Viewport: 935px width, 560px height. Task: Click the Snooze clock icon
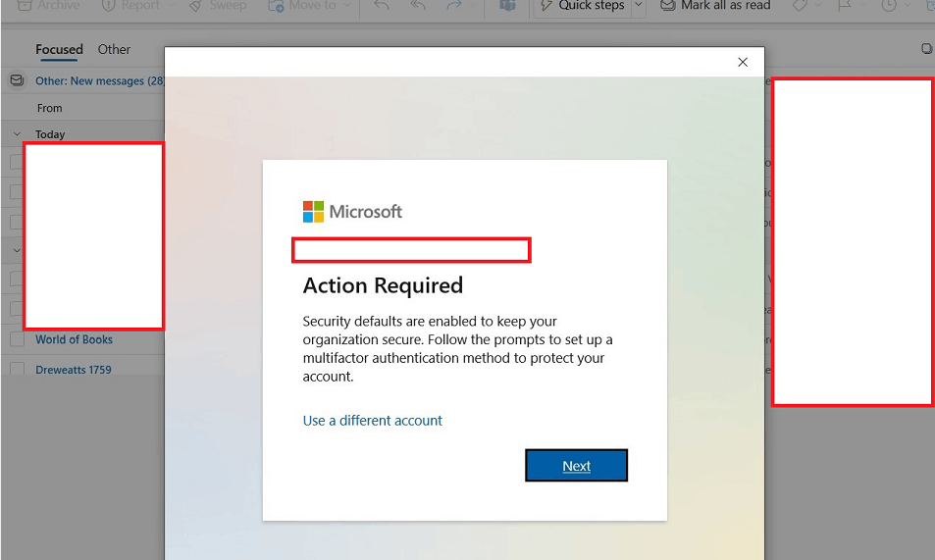pos(889,5)
